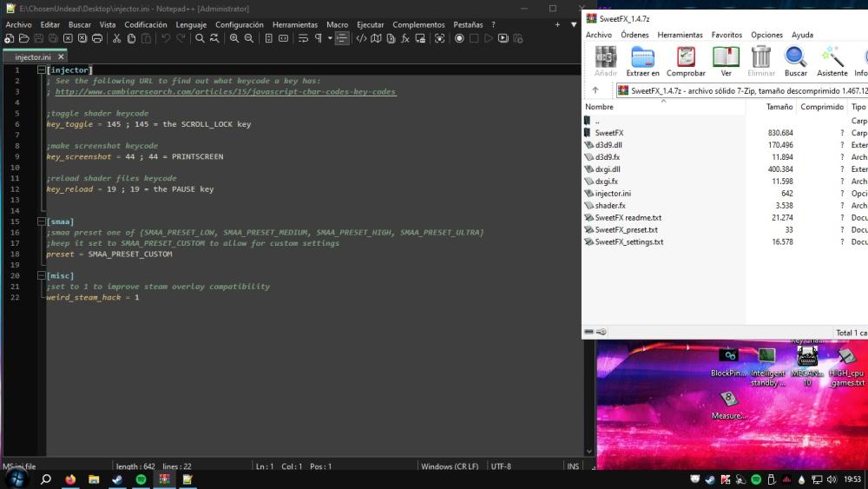868x489 pixels.
Task: Click the Windows Start button
Action: click(x=16, y=479)
